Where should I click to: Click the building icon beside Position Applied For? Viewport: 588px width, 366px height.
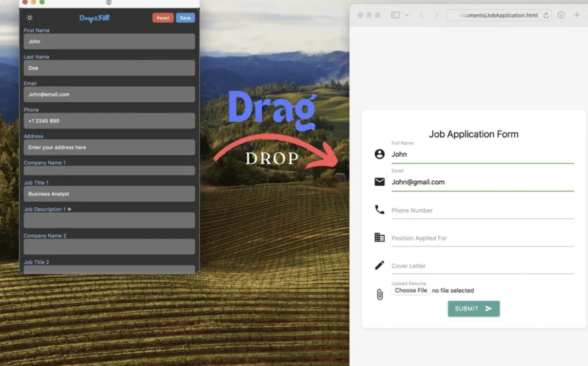[379, 237]
